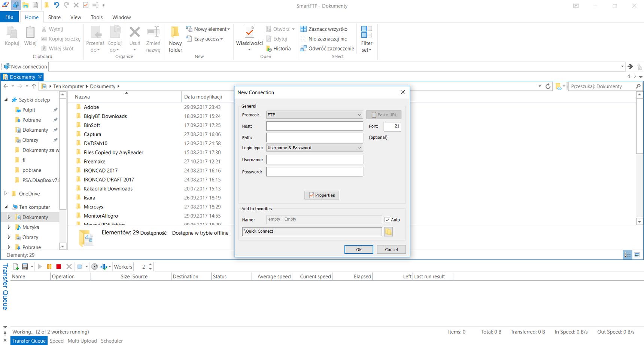Switch to the Speed bottom tab
This screenshot has width=644, height=345.
(x=57, y=341)
